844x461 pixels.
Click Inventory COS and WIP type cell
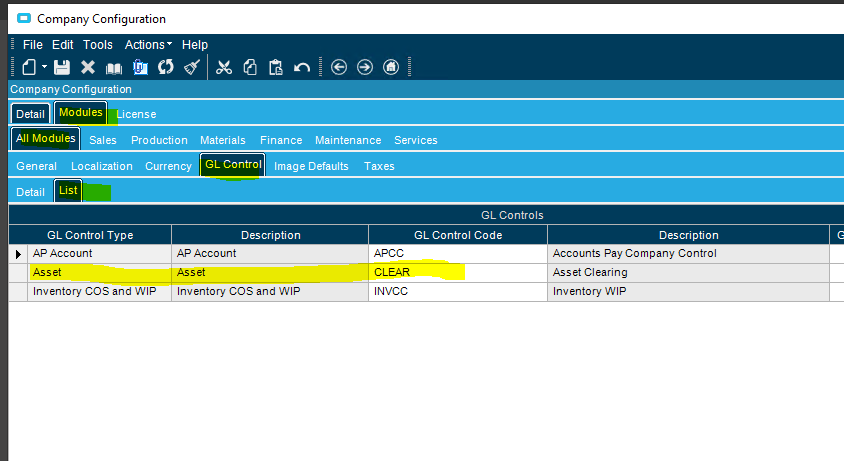pyautogui.click(x=100, y=291)
